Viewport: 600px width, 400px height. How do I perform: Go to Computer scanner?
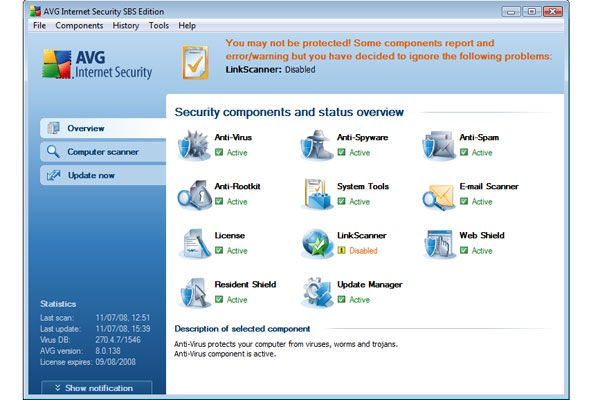coord(103,152)
